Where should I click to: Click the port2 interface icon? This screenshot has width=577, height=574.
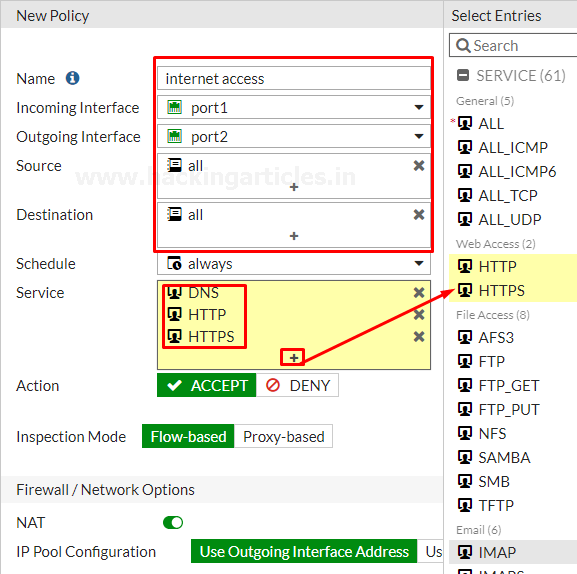[x=174, y=137]
